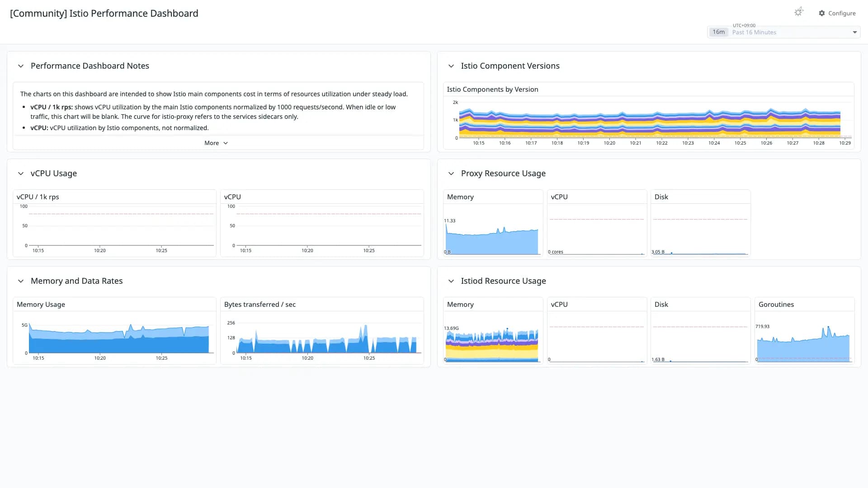Viewport: 868px width, 488px height.
Task: Click the 16m time badge
Action: point(718,32)
